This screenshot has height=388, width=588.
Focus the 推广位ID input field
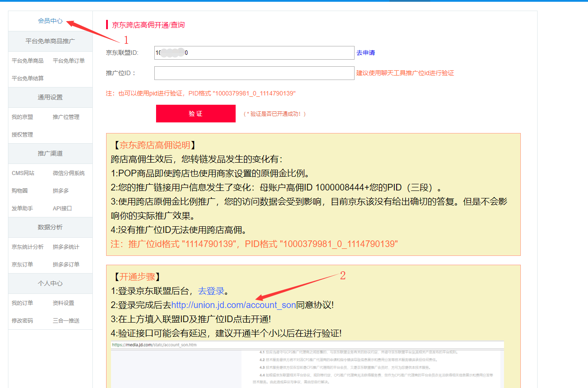254,73
